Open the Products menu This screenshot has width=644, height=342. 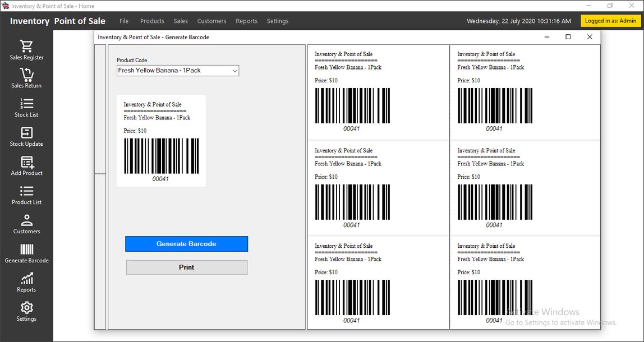[x=152, y=21]
